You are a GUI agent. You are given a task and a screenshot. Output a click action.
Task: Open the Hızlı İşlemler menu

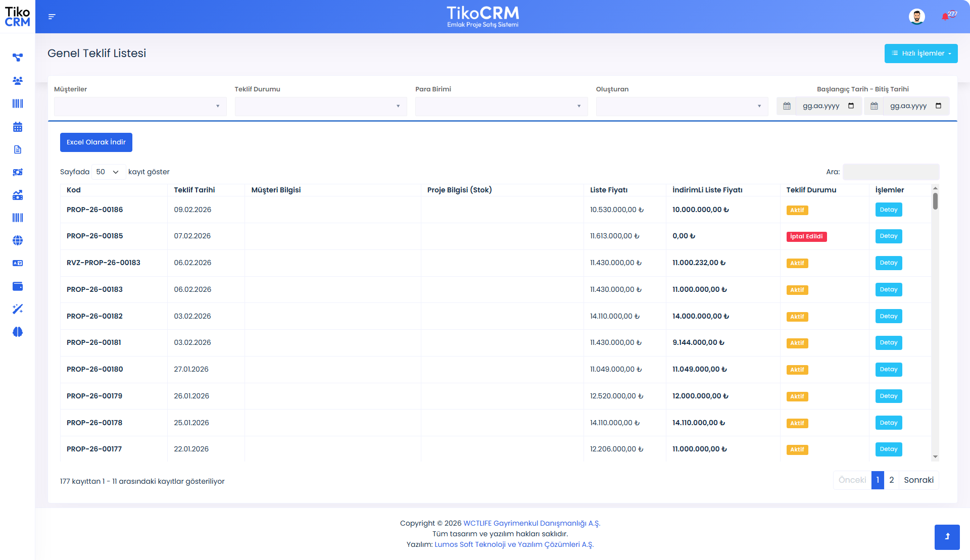[920, 54]
